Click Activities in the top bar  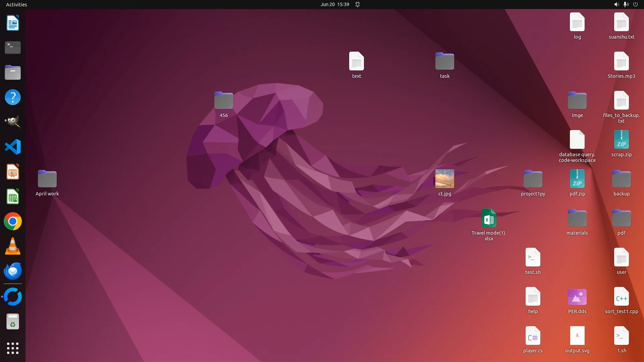pyautogui.click(x=16, y=4)
